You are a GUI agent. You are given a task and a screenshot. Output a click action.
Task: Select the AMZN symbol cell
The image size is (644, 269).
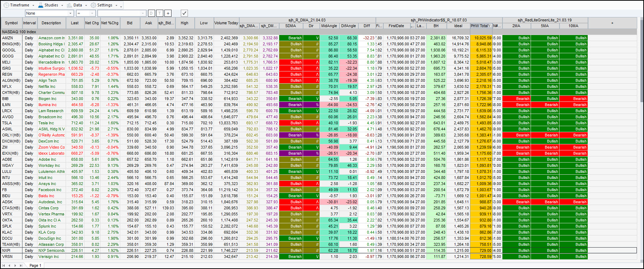click(x=11, y=38)
